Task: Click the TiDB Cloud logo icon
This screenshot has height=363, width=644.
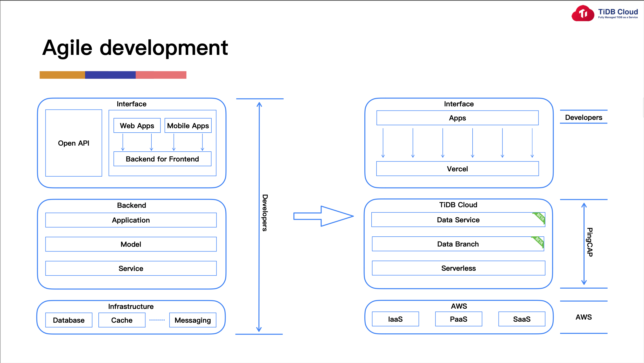Action: 583,14
